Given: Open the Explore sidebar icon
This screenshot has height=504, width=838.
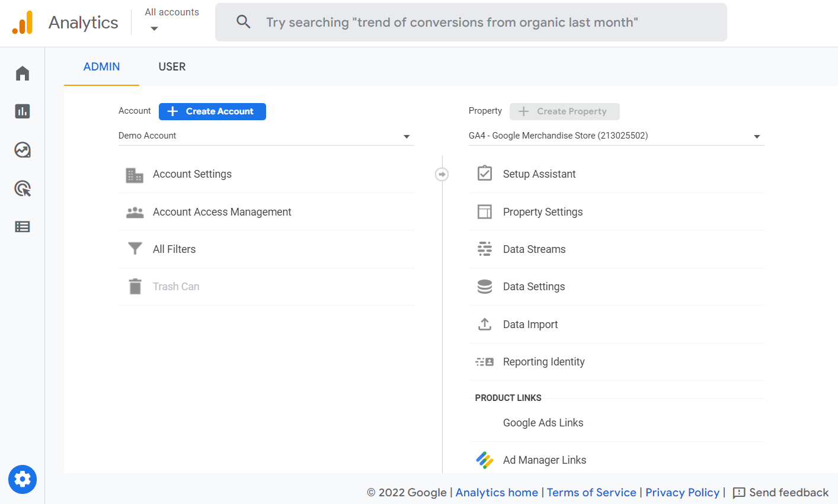Looking at the screenshot, I should (x=23, y=150).
